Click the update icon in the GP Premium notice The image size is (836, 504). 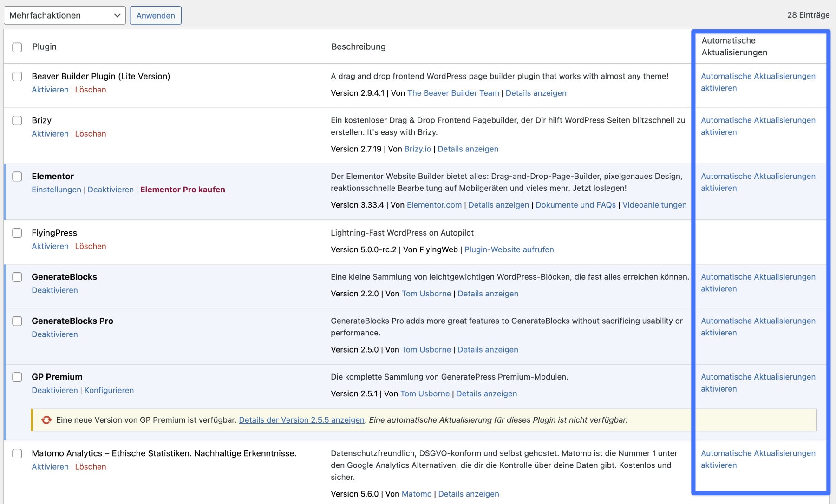point(46,419)
